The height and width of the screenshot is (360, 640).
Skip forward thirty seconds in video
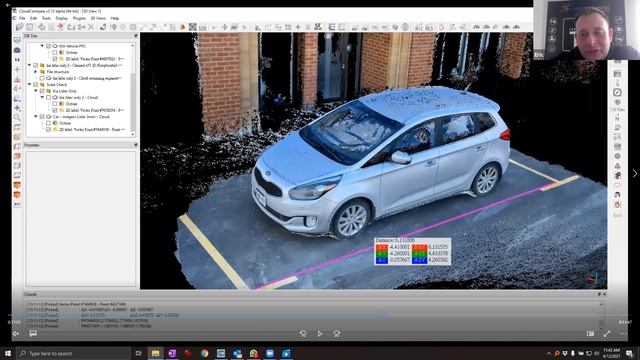337,333
